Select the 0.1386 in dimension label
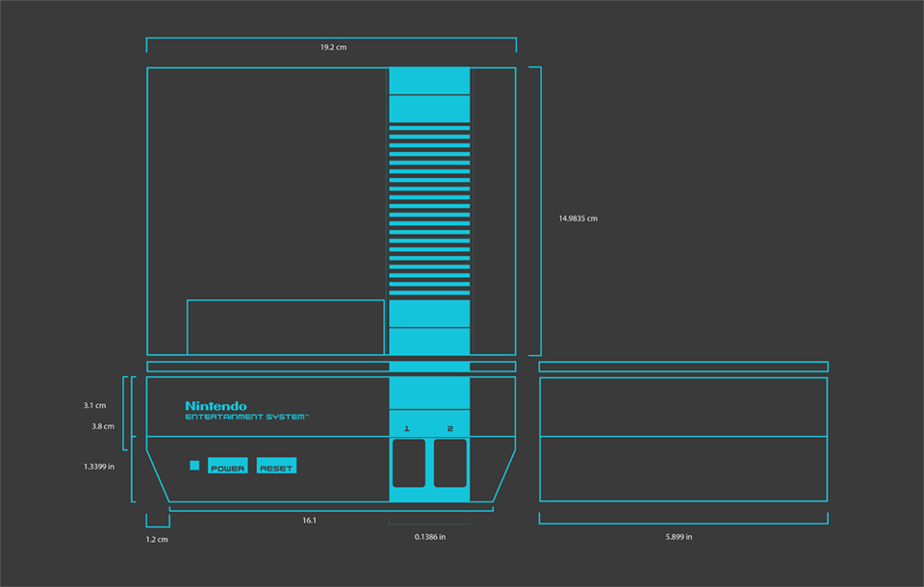Viewport: 924px width, 587px height. [x=430, y=537]
